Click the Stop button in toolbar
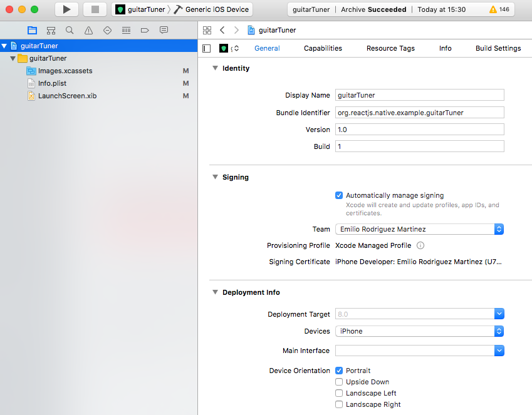The height and width of the screenshot is (415, 532). pyautogui.click(x=95, y=9)
